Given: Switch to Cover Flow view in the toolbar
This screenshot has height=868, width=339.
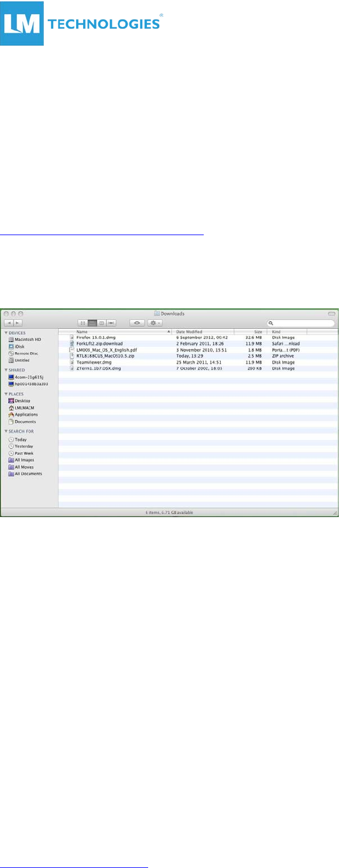Looking at the screenshot, I should tap(111, 322).
